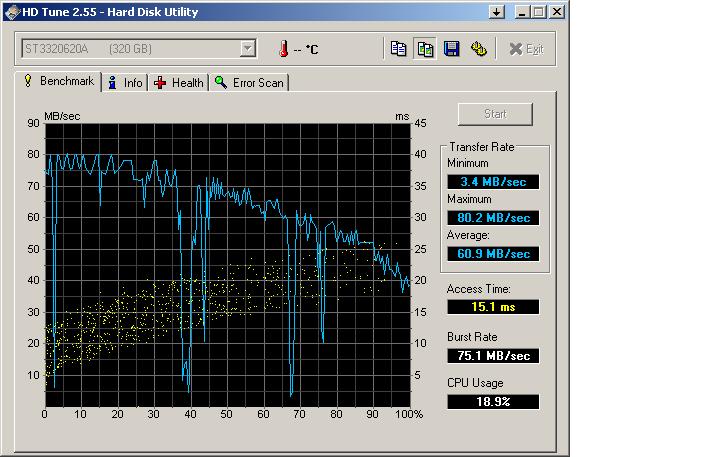Close the HD Tune window
This screenshot has height=457, width=720.
point(557,12)
